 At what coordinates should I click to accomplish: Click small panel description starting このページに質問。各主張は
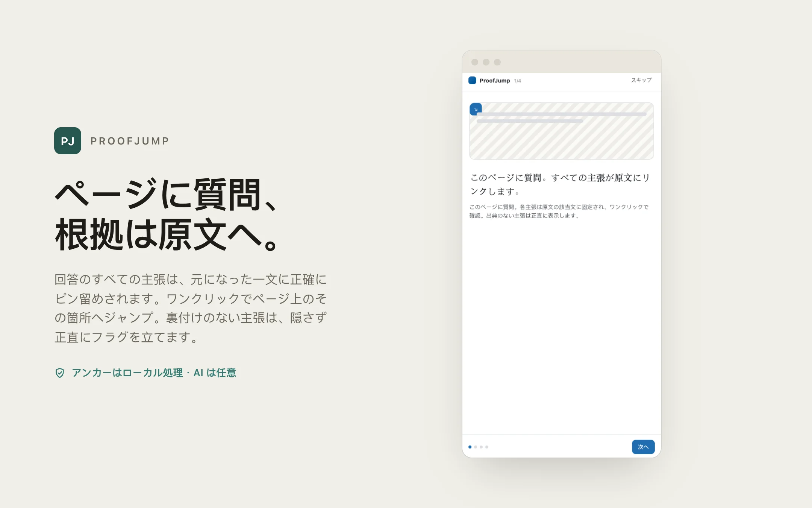click(559, 211)
